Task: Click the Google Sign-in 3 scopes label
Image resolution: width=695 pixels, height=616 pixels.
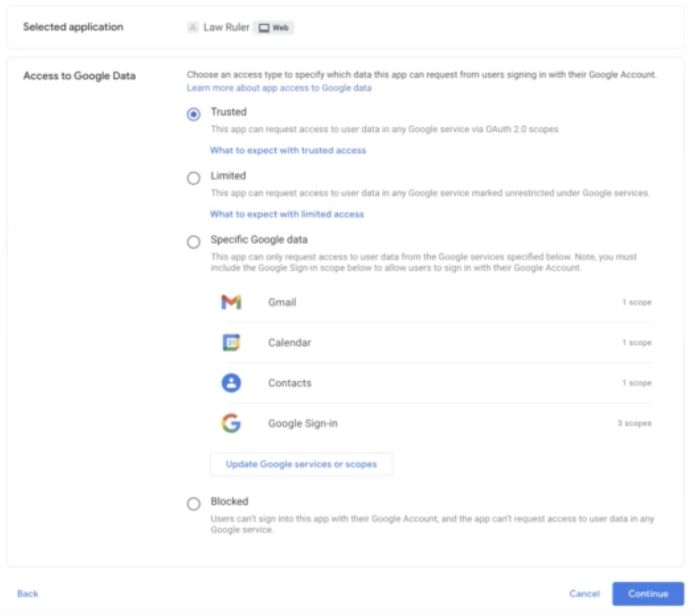Action: [634, 423]
